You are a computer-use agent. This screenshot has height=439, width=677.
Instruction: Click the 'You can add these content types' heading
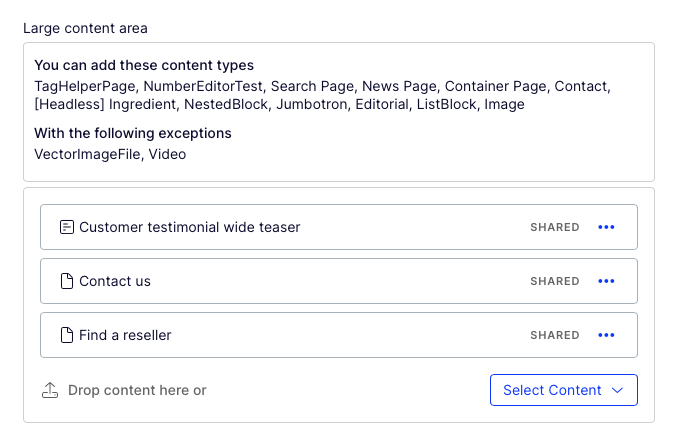point(144,65)
